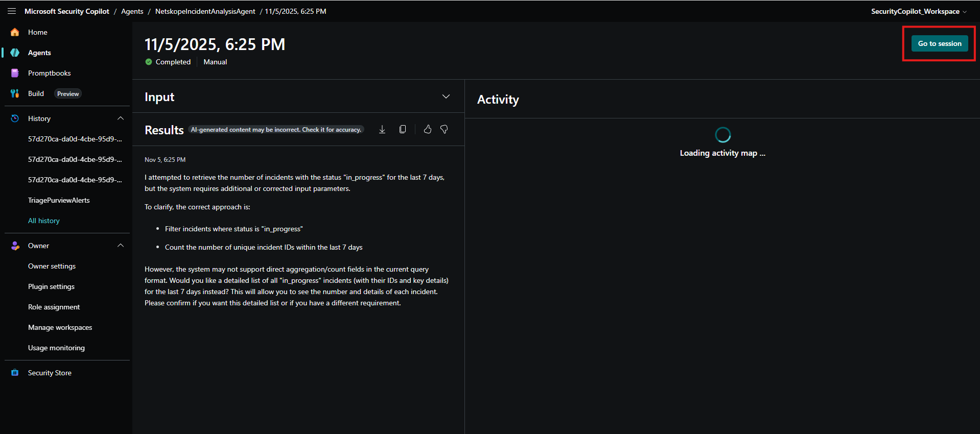Click the Security Store icon
The height and width of the screenshot is (434, 980).
tap(15, 373)
